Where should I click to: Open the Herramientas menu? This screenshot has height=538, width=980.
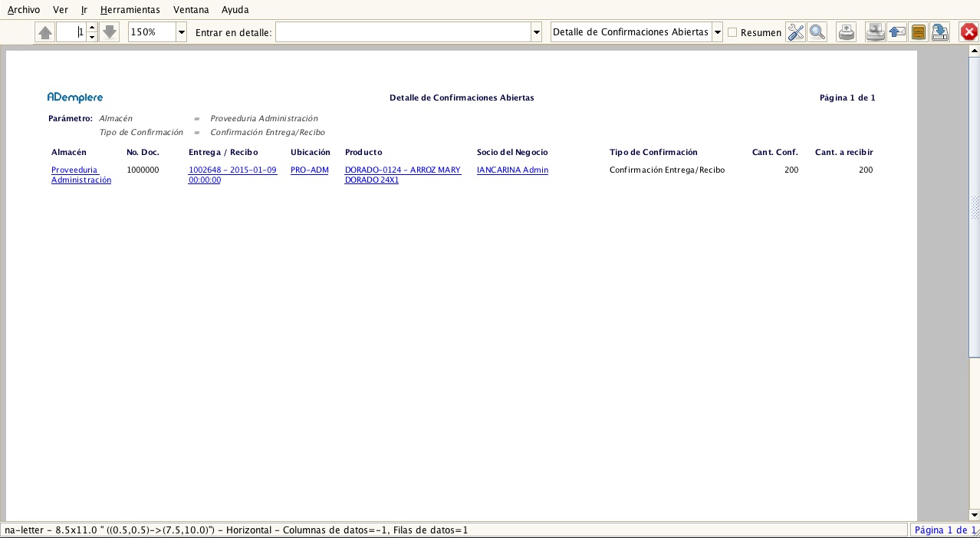(x=130, y=10)
